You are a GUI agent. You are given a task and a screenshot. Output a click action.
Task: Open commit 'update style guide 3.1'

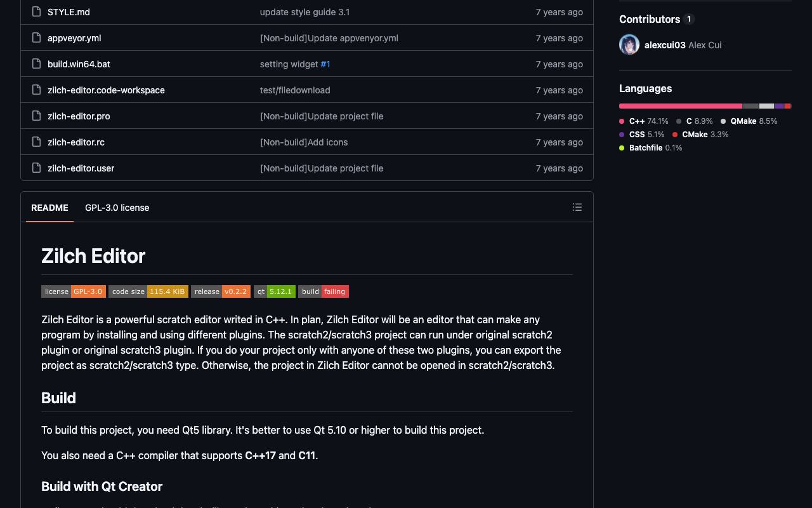pyautogui.click(x=304, y=12)
